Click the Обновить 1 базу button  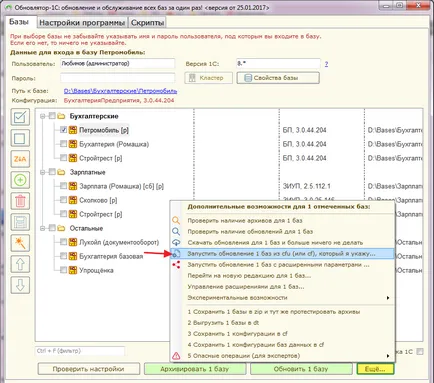point(301,369)
